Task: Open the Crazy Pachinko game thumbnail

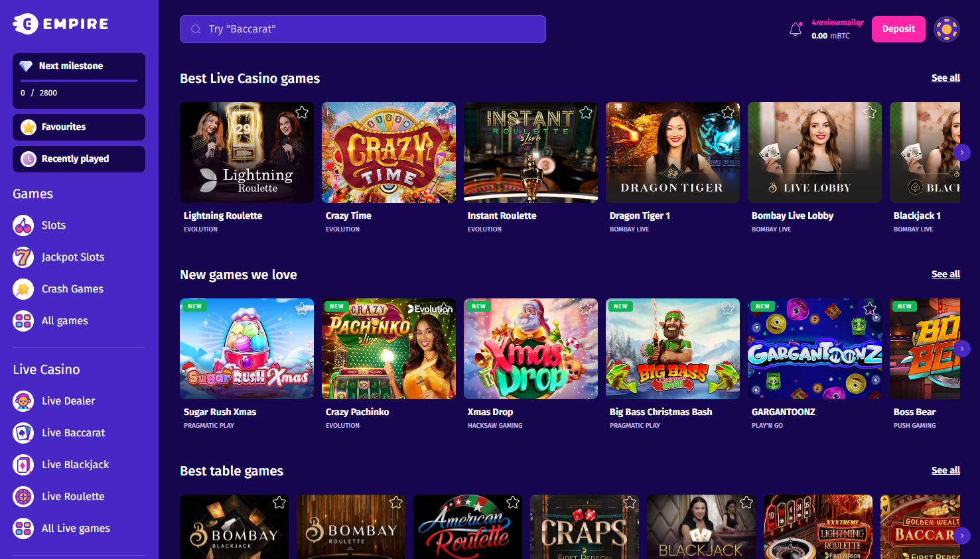Action: coord(389,349)
